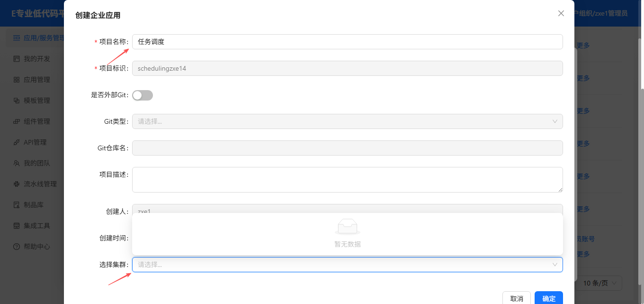
Task: Click the My Development sidebar icon
Action: click(x=17, y=59)
